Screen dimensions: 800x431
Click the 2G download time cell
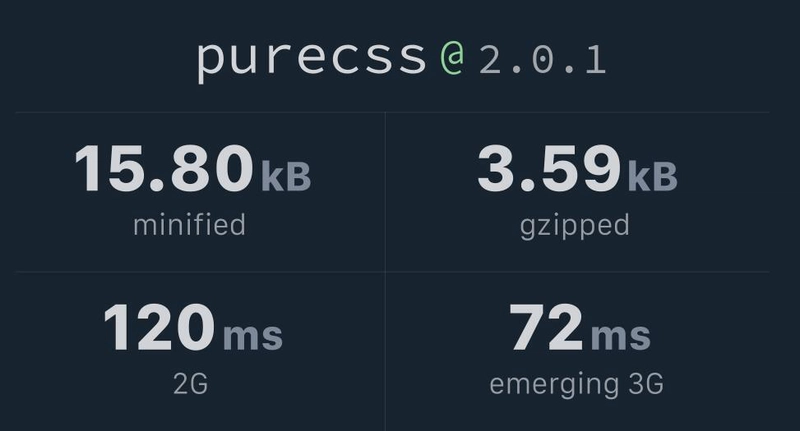[200, 351]
